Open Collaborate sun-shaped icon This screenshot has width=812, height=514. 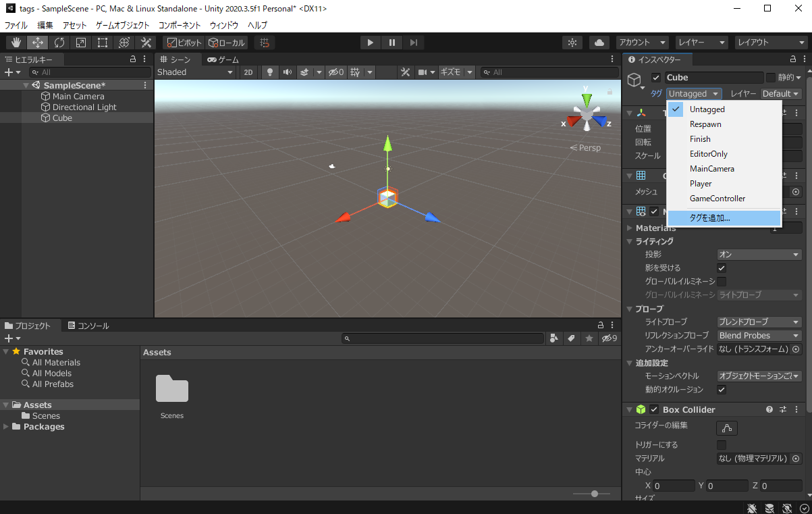[x=572, y=43]
